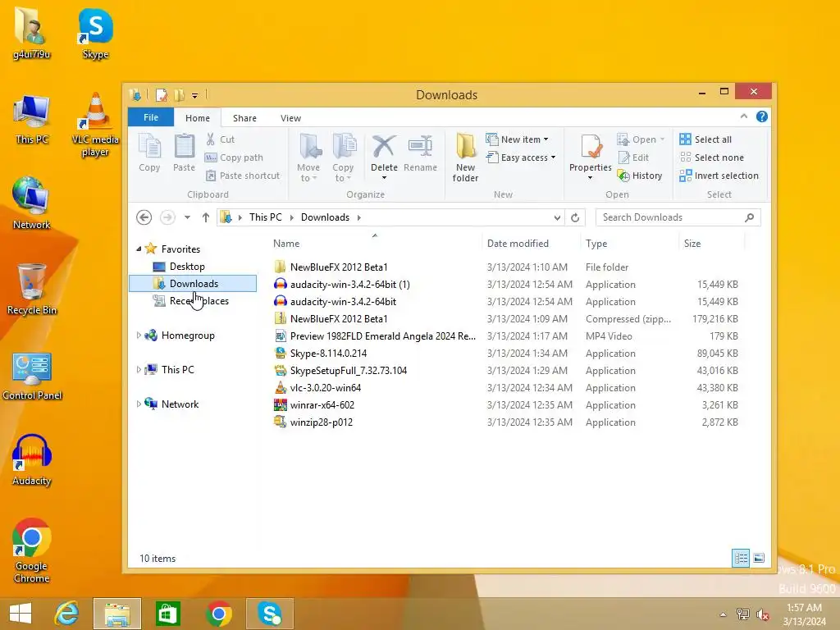Switch to the Home ribbon tab
The height and width of the screenshot is (630, 840).
[198, 118]
